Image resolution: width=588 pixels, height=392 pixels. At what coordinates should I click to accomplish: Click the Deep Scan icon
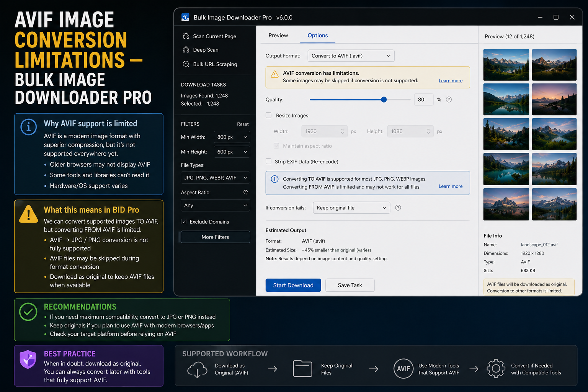point(186,50)
